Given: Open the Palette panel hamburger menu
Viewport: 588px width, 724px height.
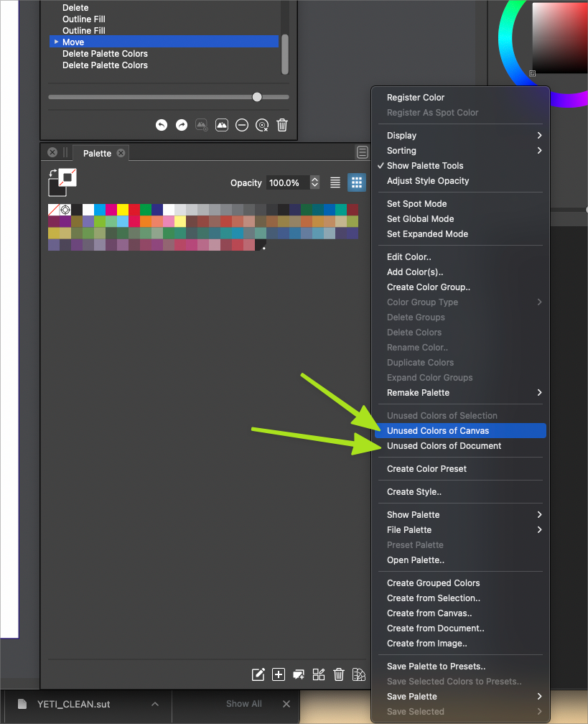Looking at the screenshot, I should coord(363,152).
